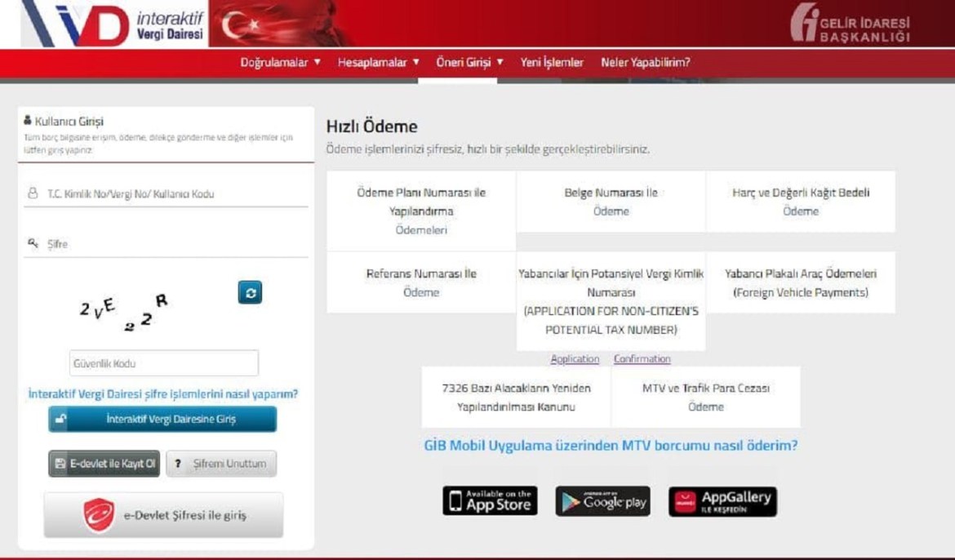Open the App Store download badge
Image resolution: width=955 pixels, height=560 pixels.
pos(490,501)
